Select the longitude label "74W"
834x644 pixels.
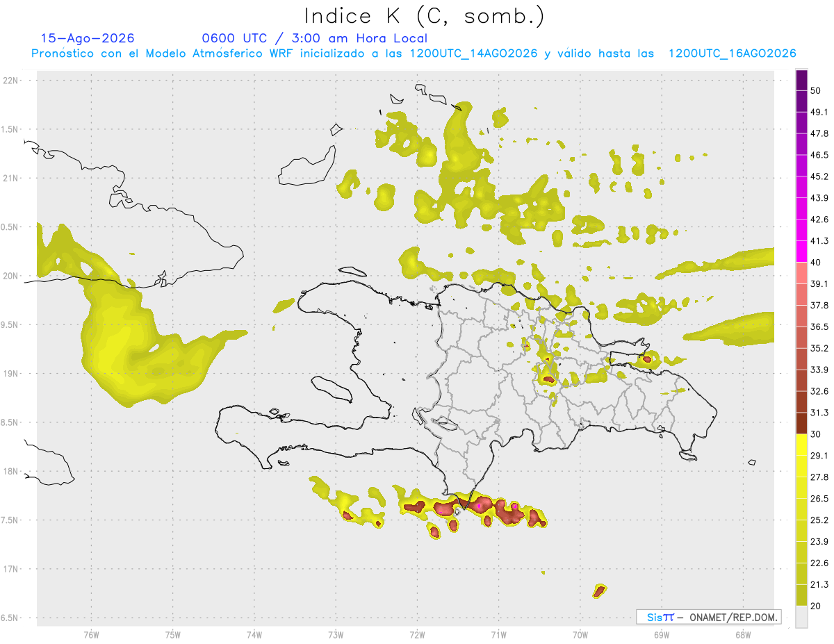click(254, 636)
